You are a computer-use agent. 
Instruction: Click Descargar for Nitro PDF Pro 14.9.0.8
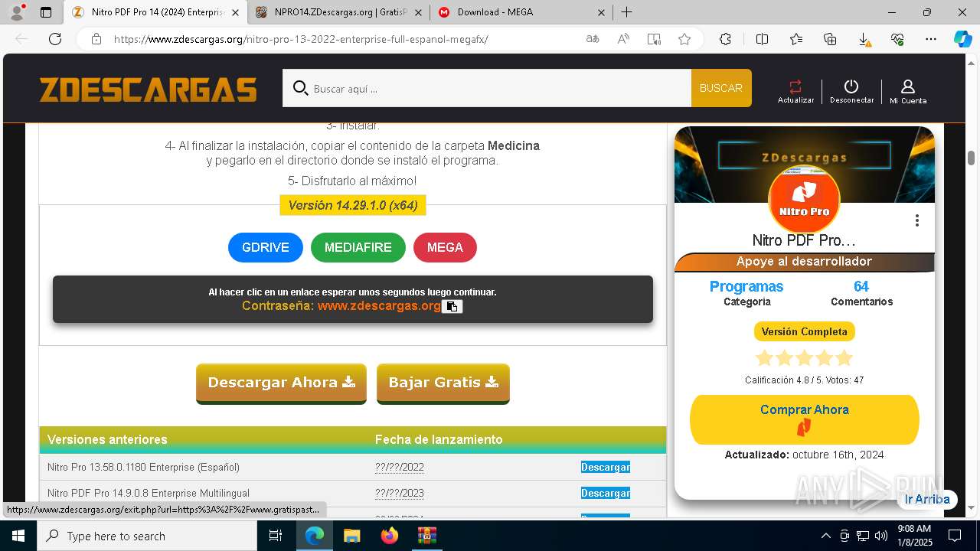point(605,493)
